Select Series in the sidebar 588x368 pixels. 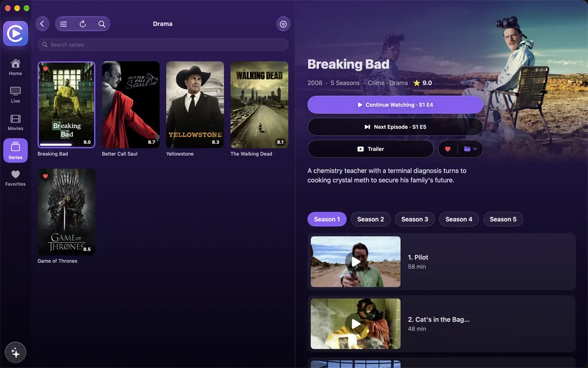[16, 150]
